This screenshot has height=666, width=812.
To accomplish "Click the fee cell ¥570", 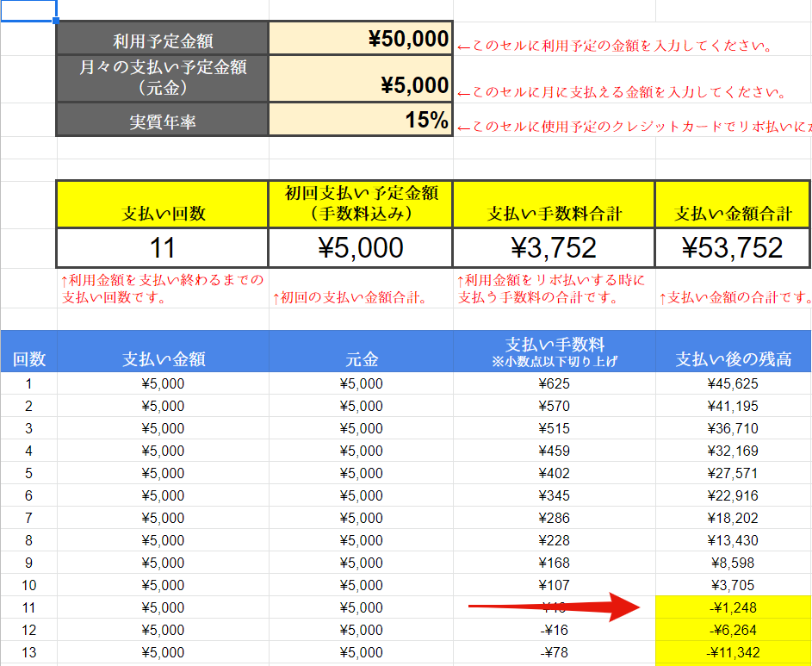I will 555,406.
